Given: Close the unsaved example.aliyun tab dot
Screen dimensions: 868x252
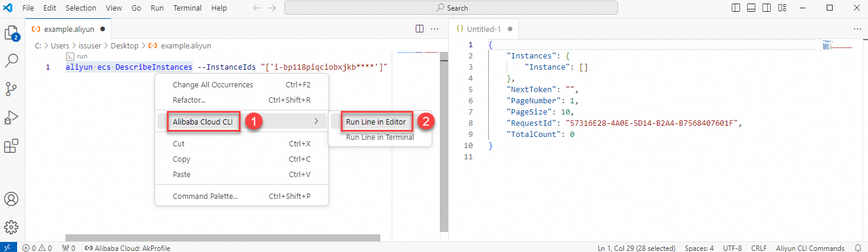Looking at the screenshot, I should coord(103,28).
